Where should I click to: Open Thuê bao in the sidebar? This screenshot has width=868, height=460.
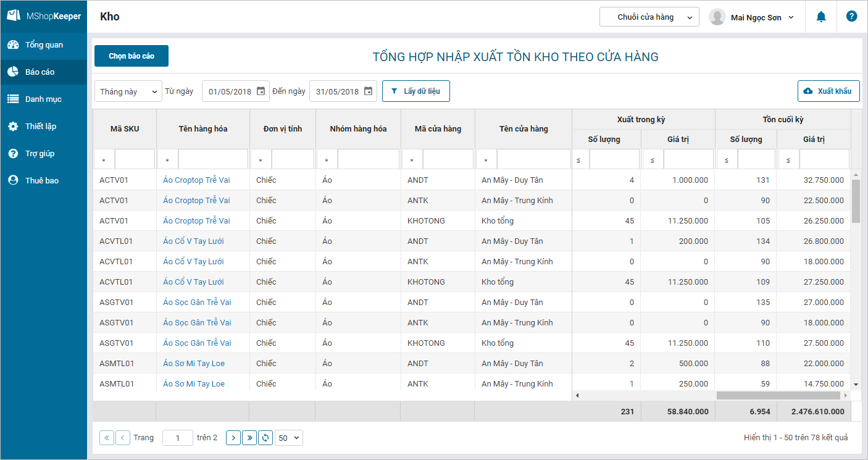[43, 181]
